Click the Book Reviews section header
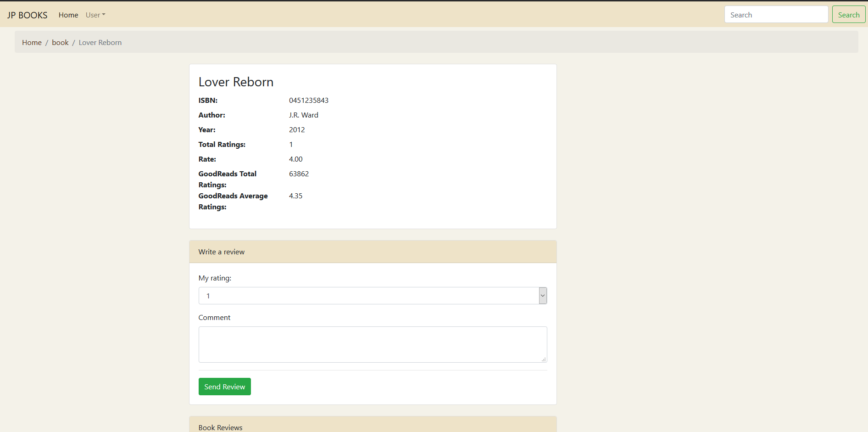868x432 pixels. pos(373,425)
